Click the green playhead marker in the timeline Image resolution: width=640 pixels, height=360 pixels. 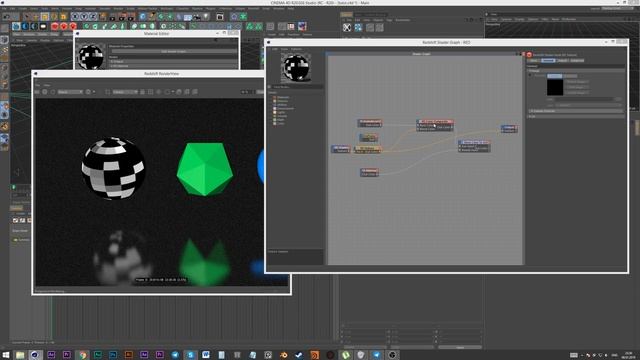tap(13, 187)
